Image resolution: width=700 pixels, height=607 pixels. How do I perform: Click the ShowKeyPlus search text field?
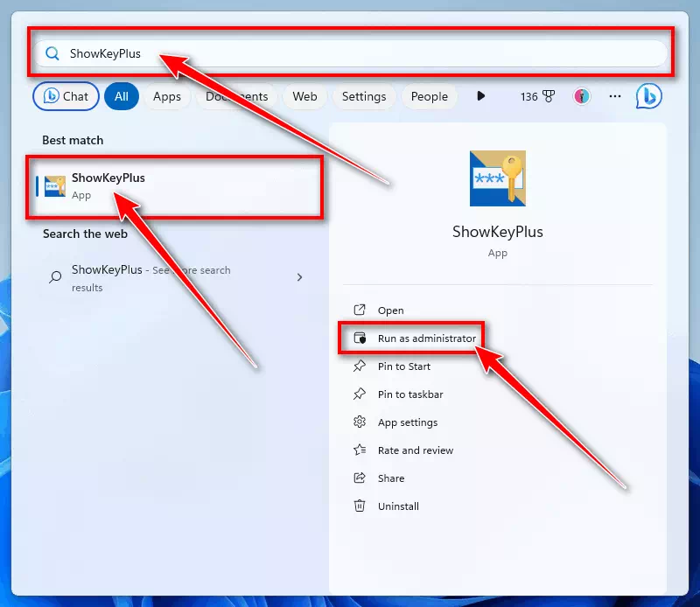351,53
